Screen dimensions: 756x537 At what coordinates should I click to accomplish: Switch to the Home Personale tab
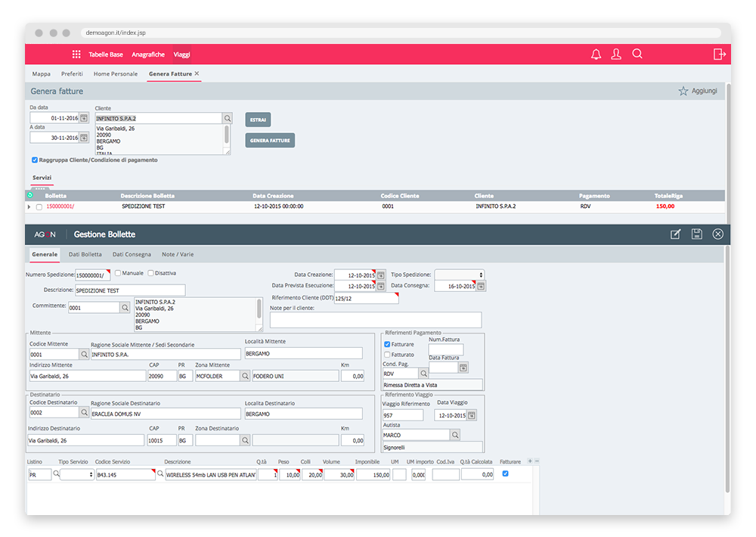(x=116, y=74)
